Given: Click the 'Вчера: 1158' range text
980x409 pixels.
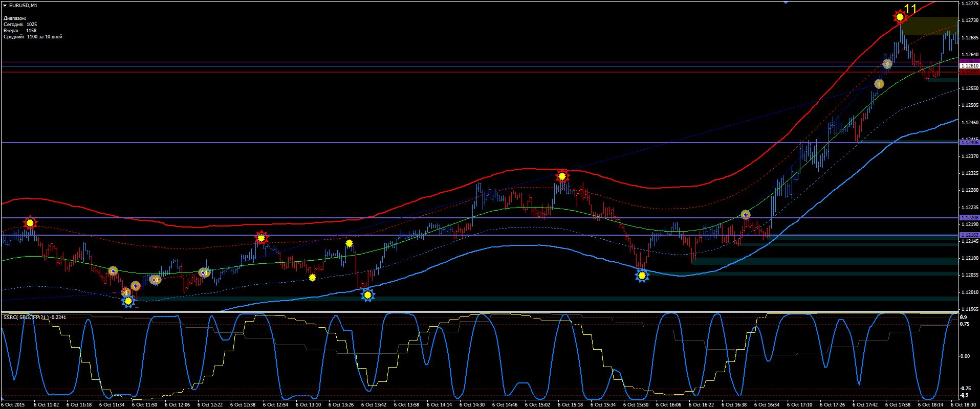Looking at the screenshot, I should tap(20, 31).
